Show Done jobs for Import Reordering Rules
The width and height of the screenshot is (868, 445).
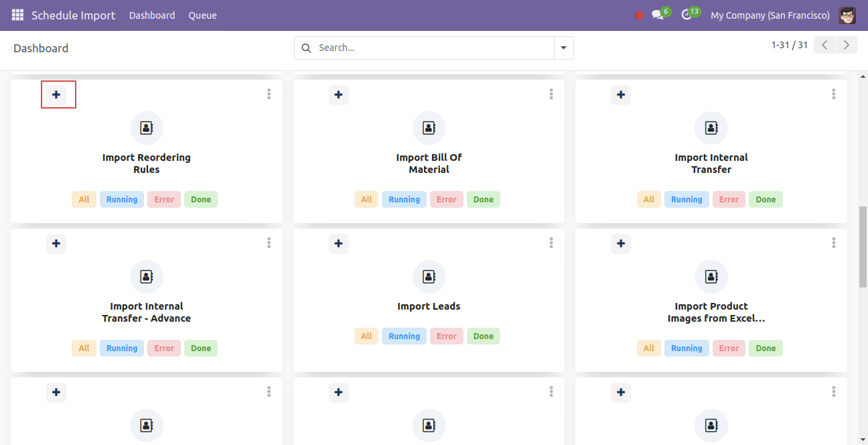[201, 199]
